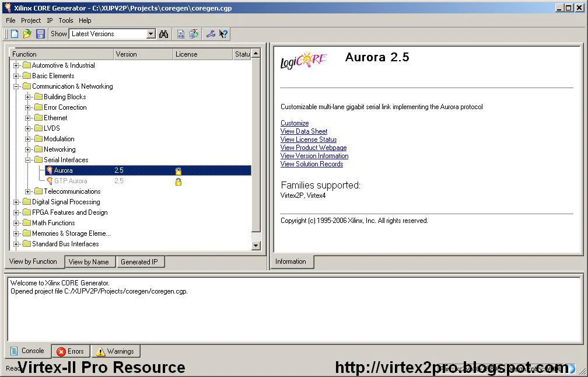Open the View Data Sheet link
The height and width of the screenshot is (377, 588).
tap(304, 131)
